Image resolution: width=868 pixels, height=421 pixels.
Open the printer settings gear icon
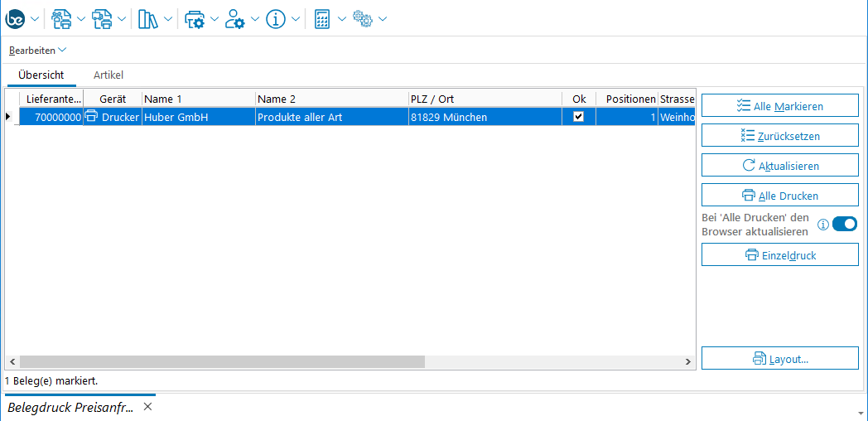pos(194,19)
